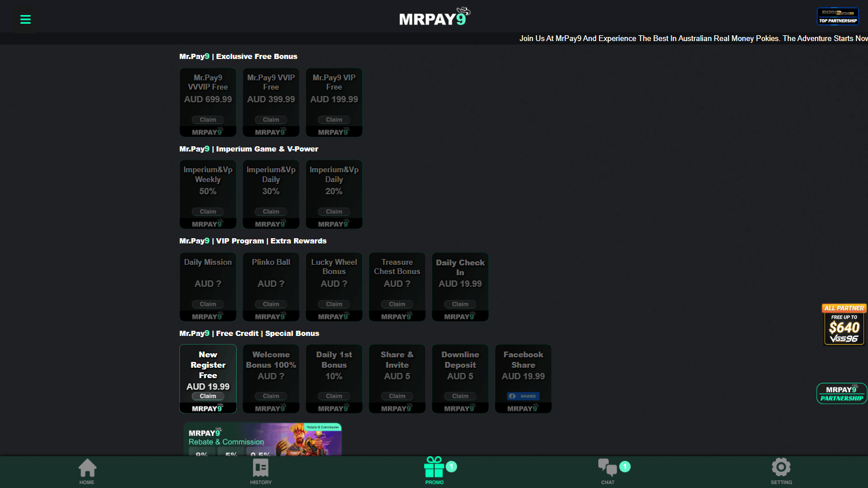Screen dimensions: 868x488
Task: Claim Mr.Pay9 VVIP Free AUD 399.99
Action: click(x=271, y=120)
